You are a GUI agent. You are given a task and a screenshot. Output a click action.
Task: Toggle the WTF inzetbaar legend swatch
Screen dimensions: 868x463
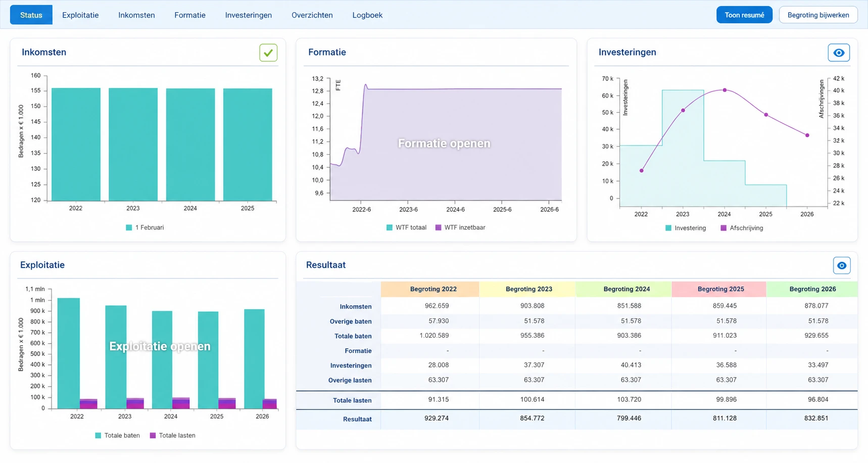click(x=439, y=227)
